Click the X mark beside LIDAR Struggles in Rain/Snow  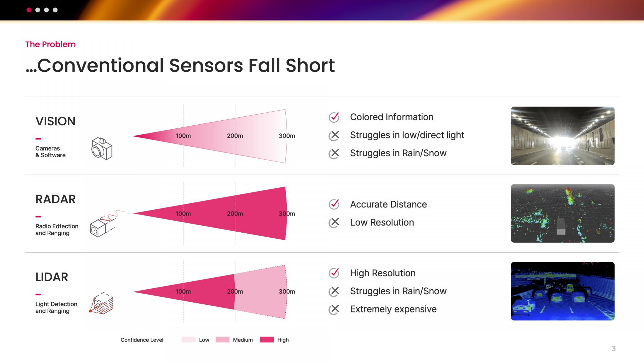pos(334,291)
